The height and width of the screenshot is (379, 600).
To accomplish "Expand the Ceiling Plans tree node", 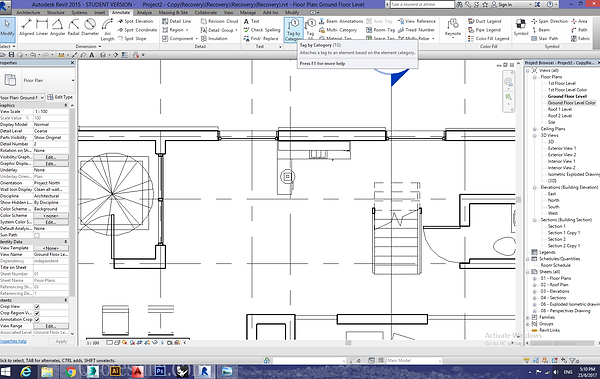I will 535,129.
